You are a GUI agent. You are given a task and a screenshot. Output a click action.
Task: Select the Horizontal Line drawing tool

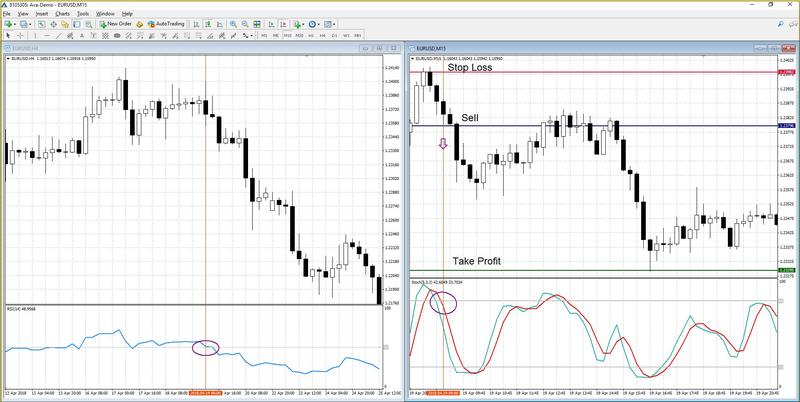click(47, 36)
